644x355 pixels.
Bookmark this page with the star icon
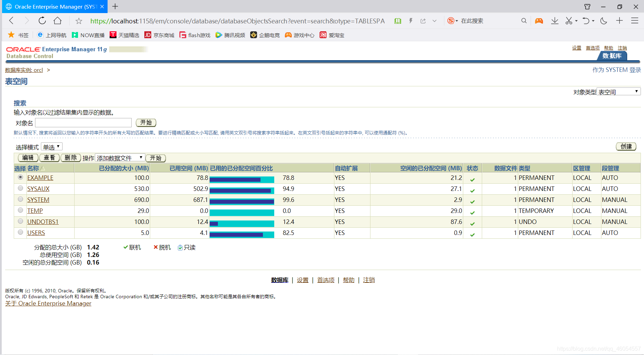click(x=79, y=21)
